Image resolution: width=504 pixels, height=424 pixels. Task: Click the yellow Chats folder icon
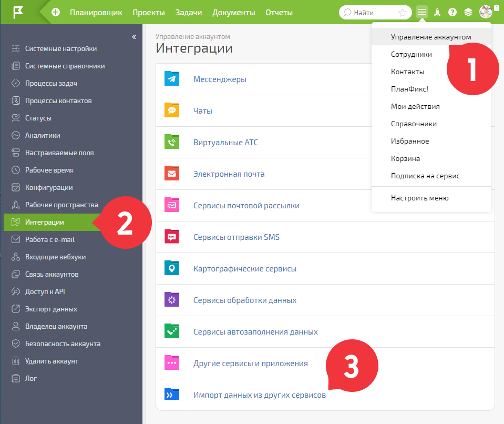pyautogui.click(x=172, y=110)
